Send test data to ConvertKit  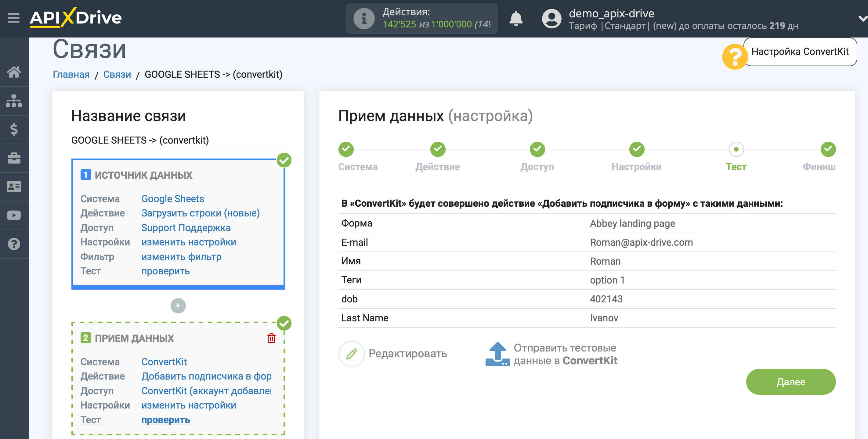565,354
